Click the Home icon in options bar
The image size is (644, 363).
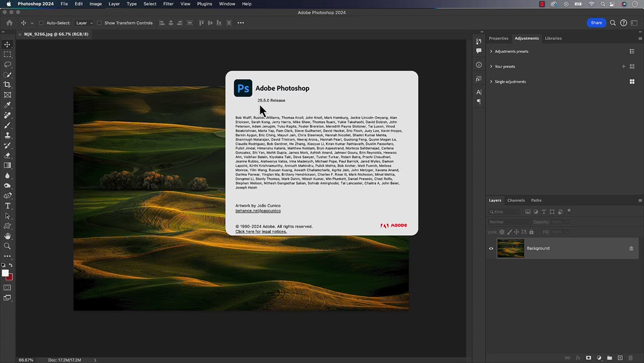[x=9, y=23]
